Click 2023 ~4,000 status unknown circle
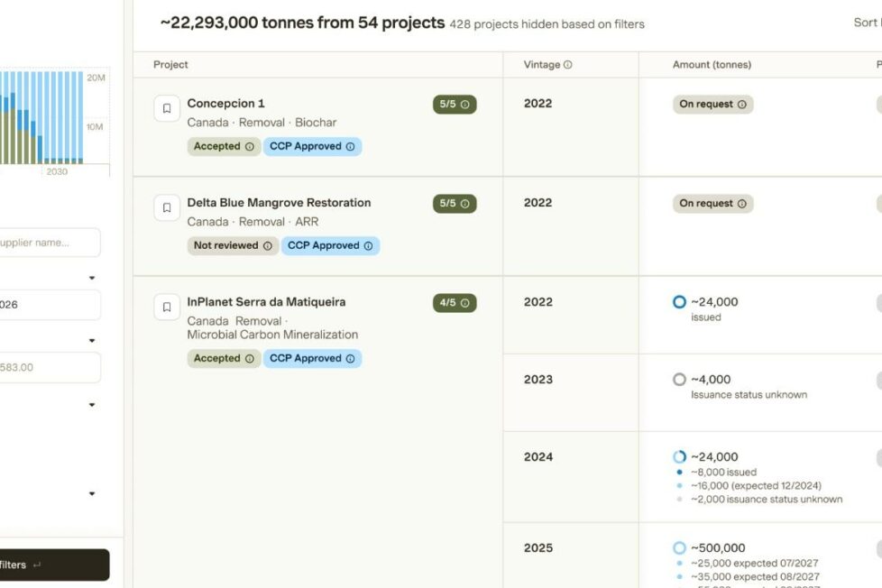882x588 pixels. [x=679, y=380]
